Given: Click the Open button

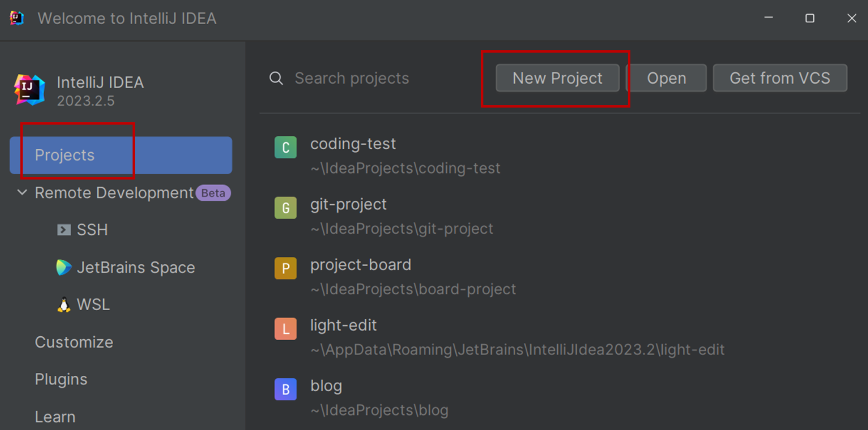Looking at the screenshot, I should tap(667, 79).
